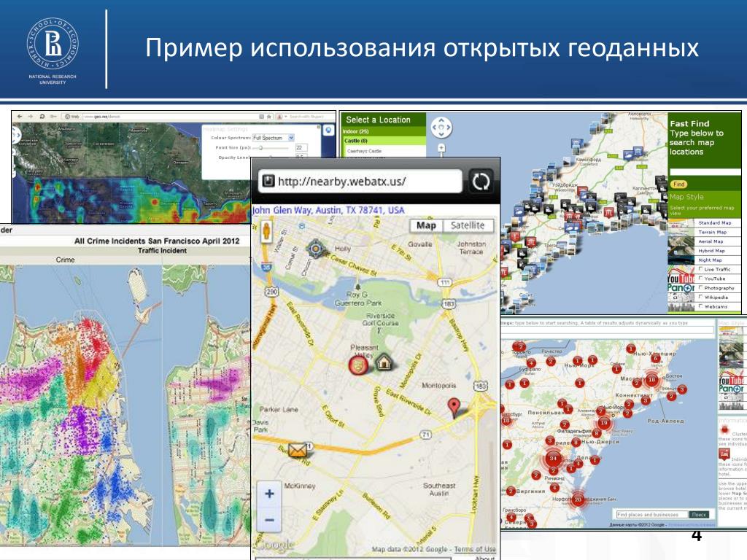The height and width of the screenshot is (560, 747).
Task: Select Night Map style
Action: click(x=710, y=260)
